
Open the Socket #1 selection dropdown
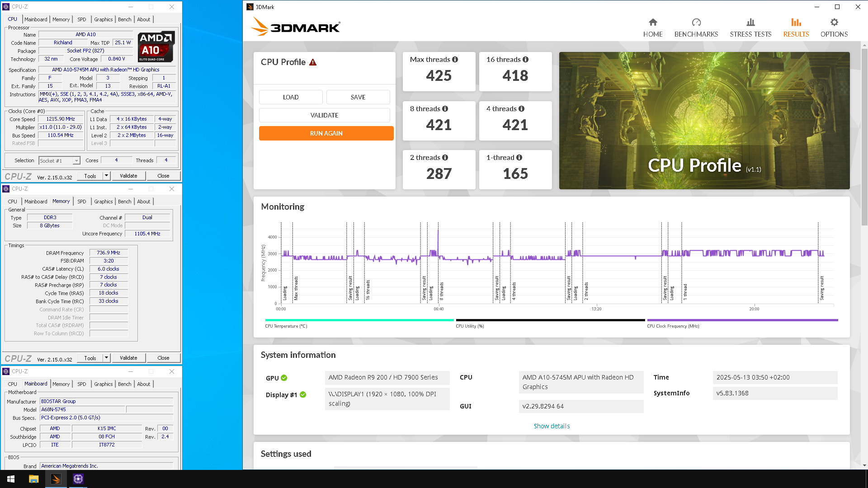(59, 161)
